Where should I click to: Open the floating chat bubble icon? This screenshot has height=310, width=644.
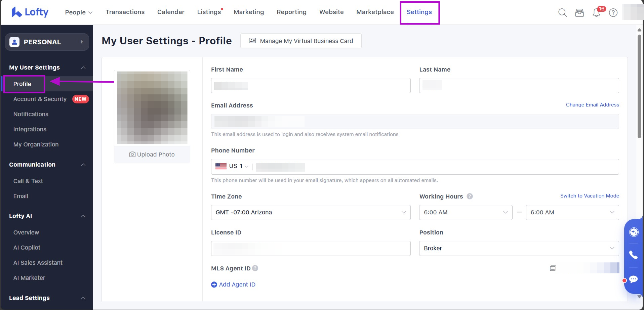click(x=634, y=279)
